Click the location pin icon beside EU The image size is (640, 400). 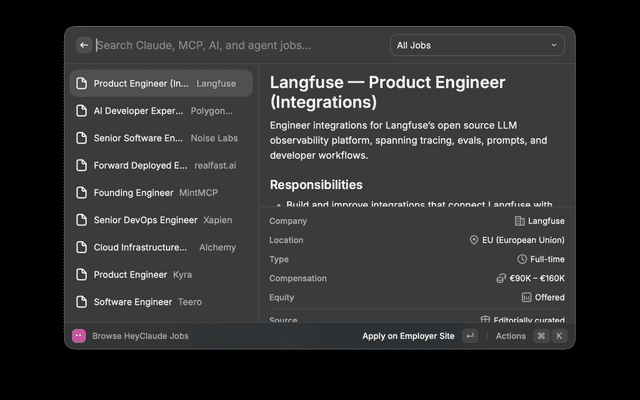(474, 240)
